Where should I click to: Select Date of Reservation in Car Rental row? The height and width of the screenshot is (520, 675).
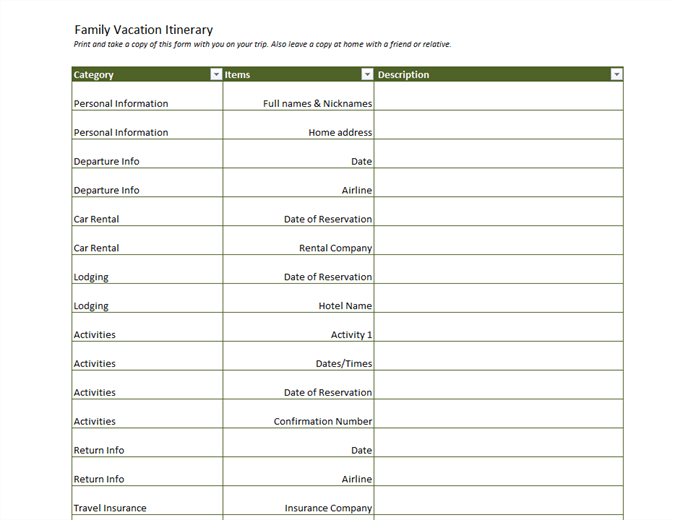298,211
